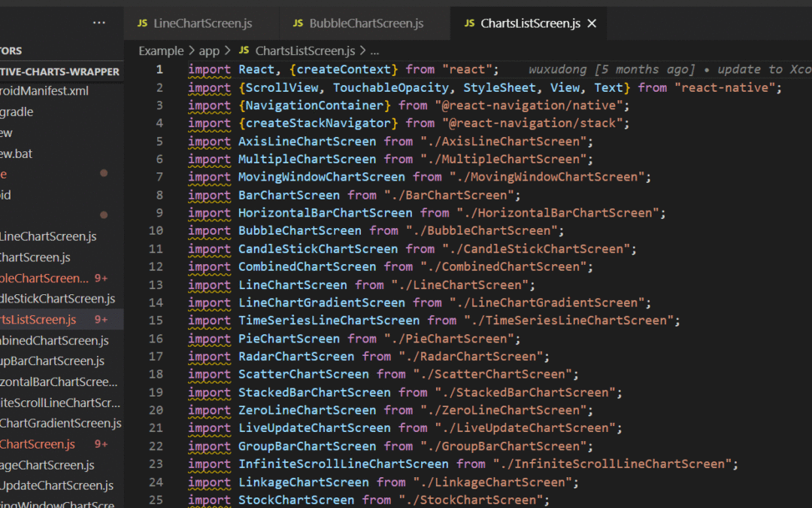Click the LiveUpdateChartScreen import name
Screen dimensions: 812x508
(314, 428)
